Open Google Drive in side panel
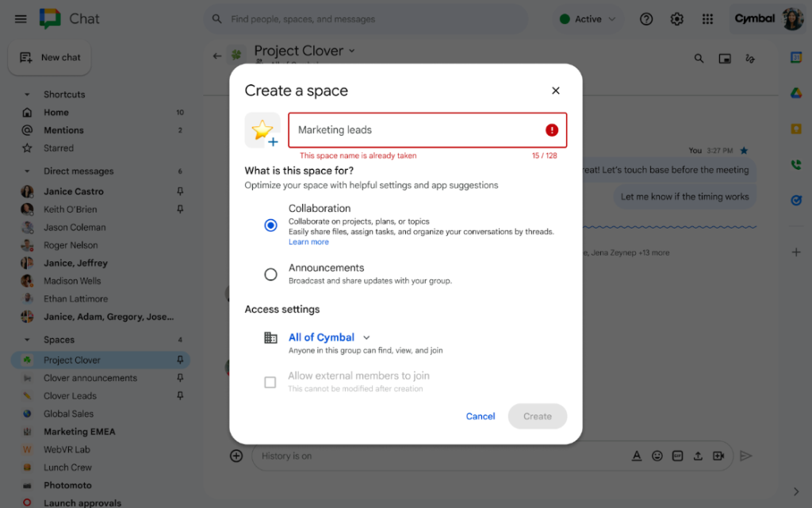 click(x=796, y=94)
